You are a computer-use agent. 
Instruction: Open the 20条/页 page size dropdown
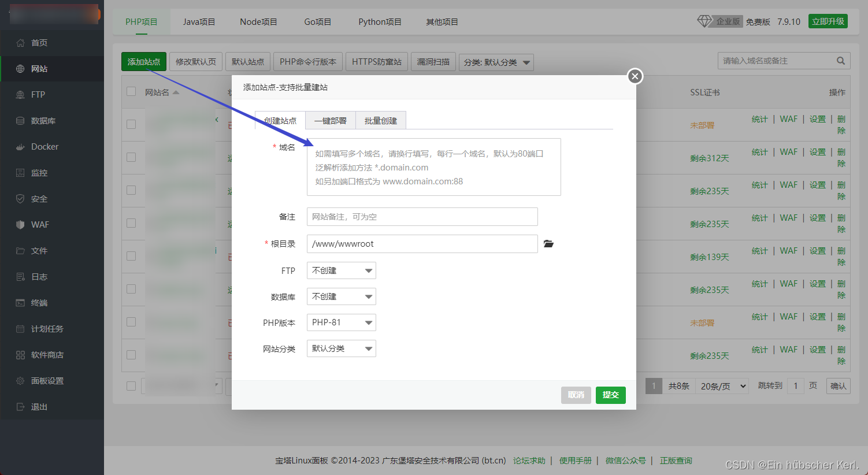click(723, 386)
